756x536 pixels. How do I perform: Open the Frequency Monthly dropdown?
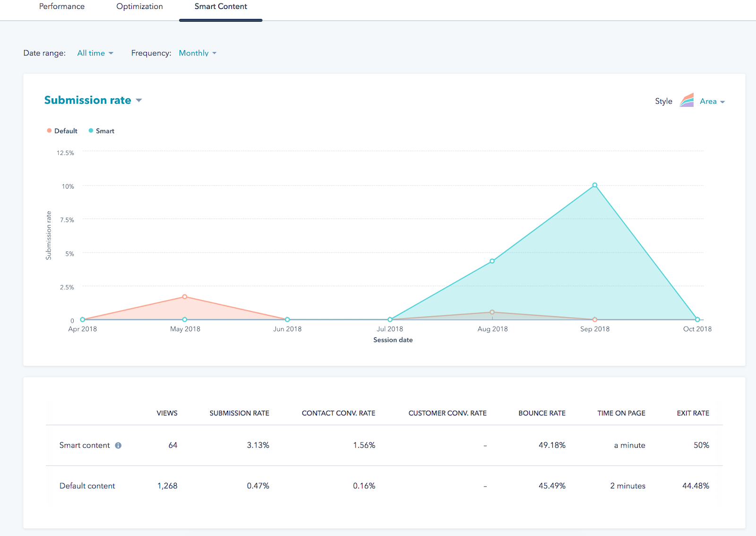(x=198, y=53)
